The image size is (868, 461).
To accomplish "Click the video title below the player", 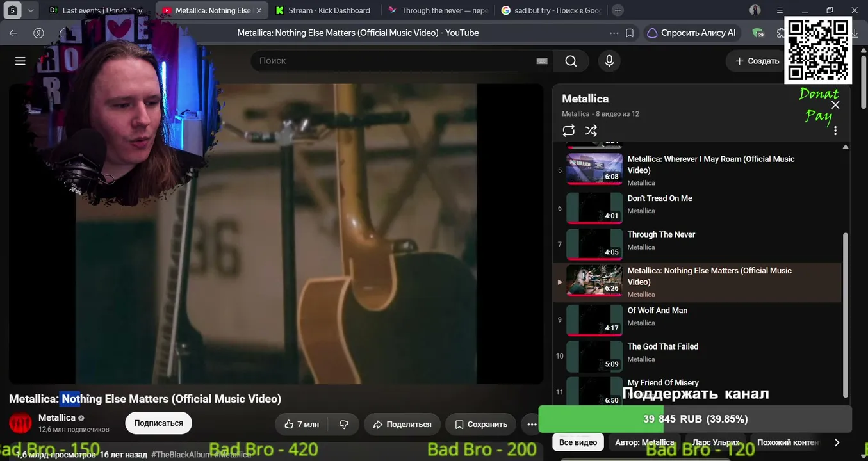I will [x=145, y=399].
